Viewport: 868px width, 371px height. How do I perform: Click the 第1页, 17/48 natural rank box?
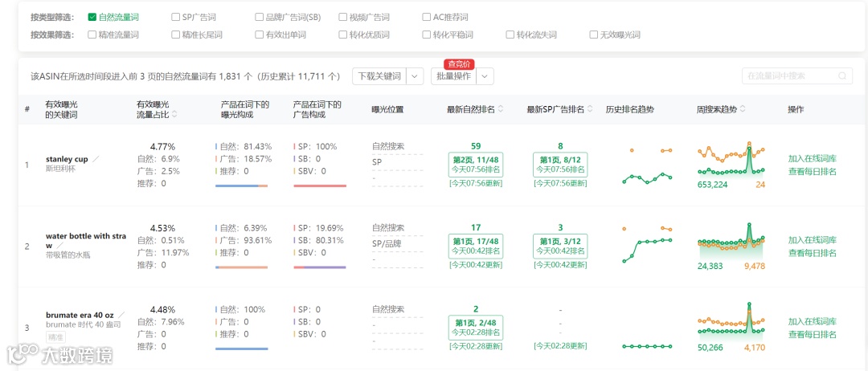coord(476,246)
